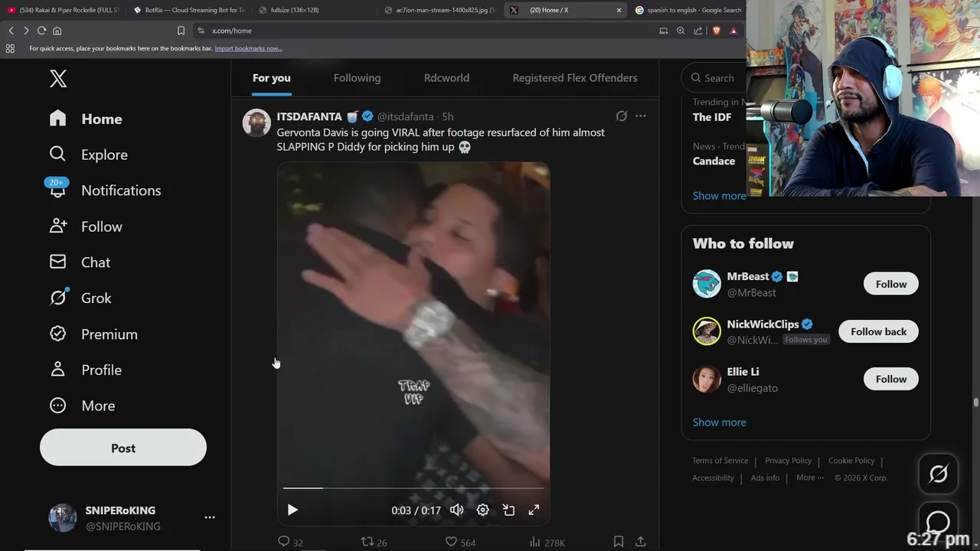Click the share post icon
The height and width of the screenshot is (551, 980).
pyautogui.click(x=641, y=542)
